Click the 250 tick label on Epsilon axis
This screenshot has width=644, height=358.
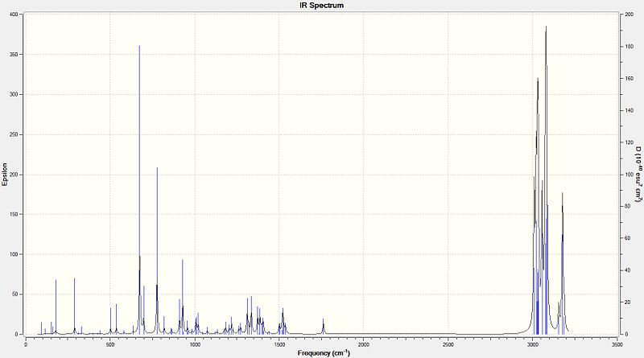(x=14, y=134)
